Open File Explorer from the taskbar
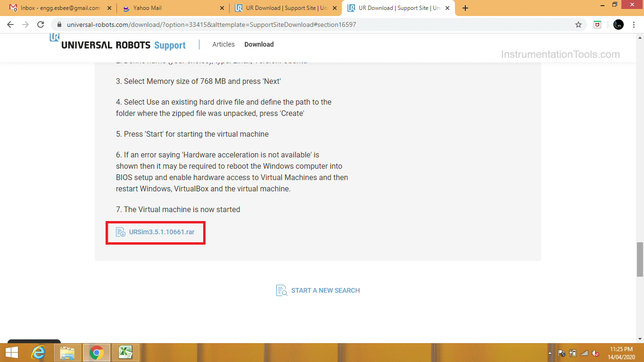 [x=67, y=353]
